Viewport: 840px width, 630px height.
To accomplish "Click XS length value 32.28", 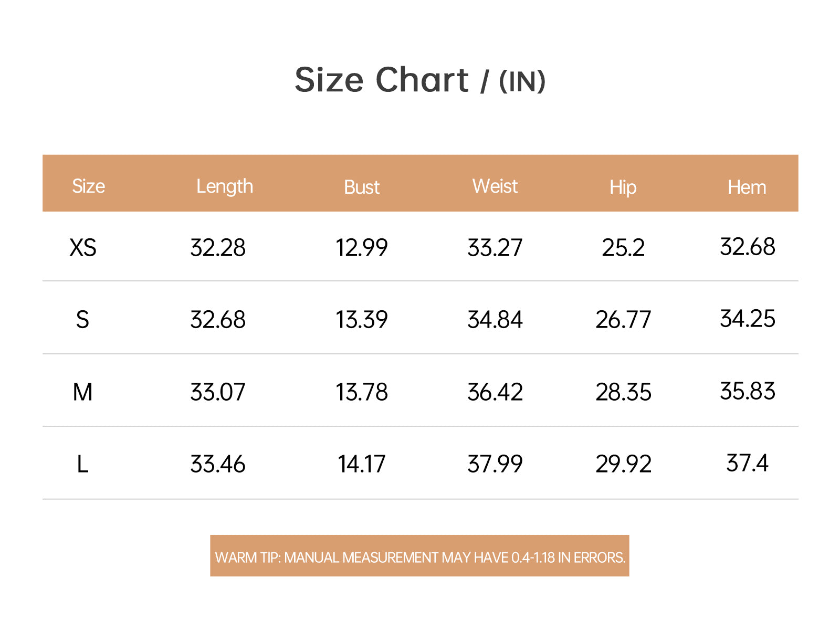I will [218, 247].
